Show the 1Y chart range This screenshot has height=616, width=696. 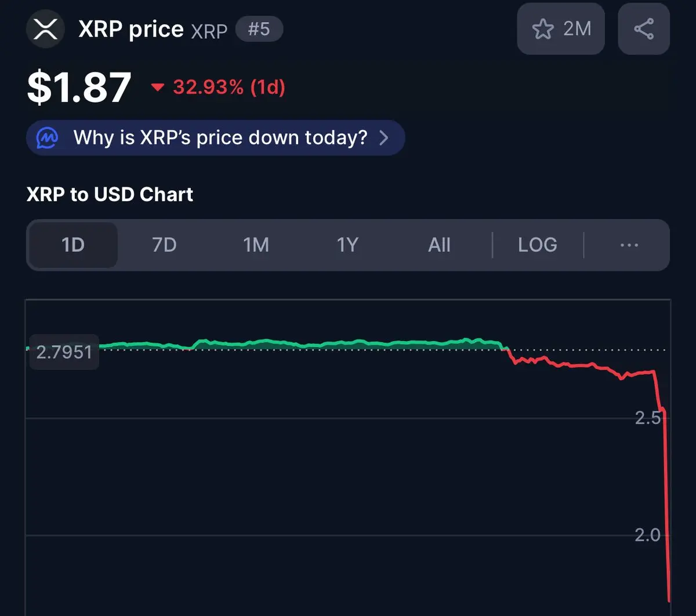pyautogui.click(x=347, y=245)
